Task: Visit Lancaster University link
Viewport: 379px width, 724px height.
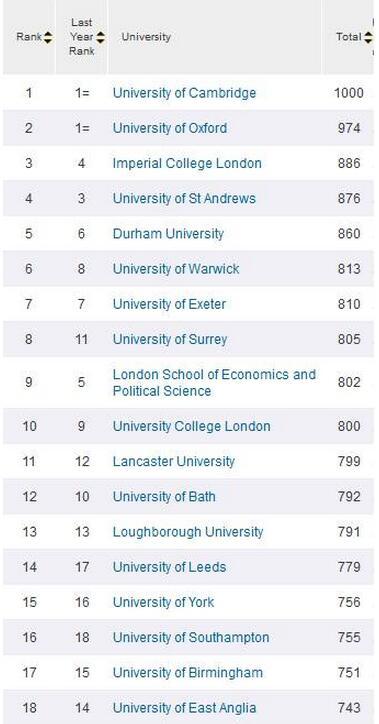Action: point(174,461)
